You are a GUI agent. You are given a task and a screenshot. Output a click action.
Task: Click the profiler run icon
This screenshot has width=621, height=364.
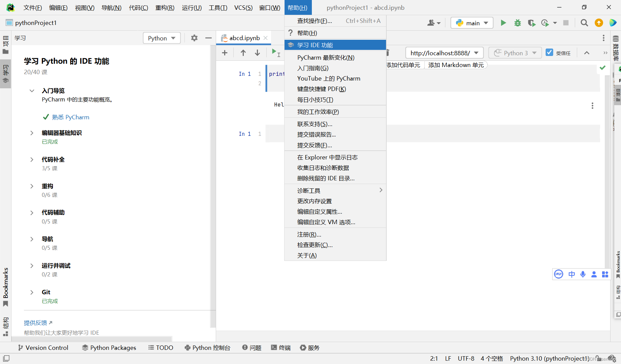pyautogui.click(x=545, y=23)
